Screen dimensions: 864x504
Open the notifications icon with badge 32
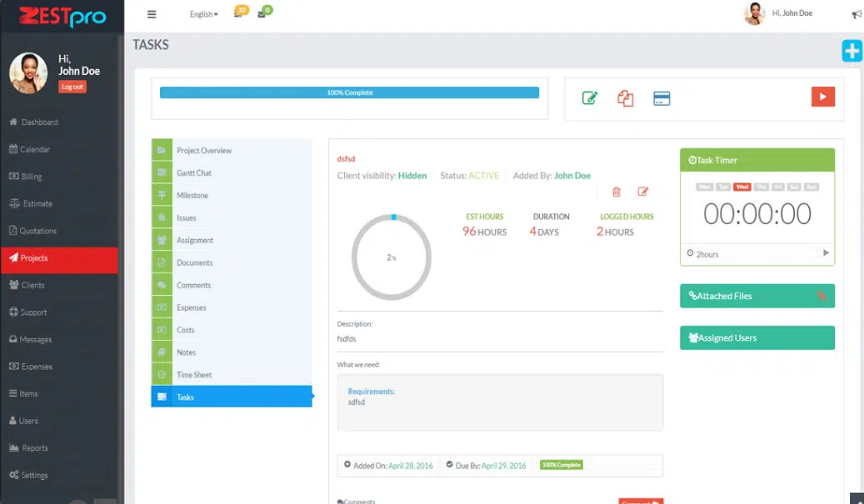[238, 13]
